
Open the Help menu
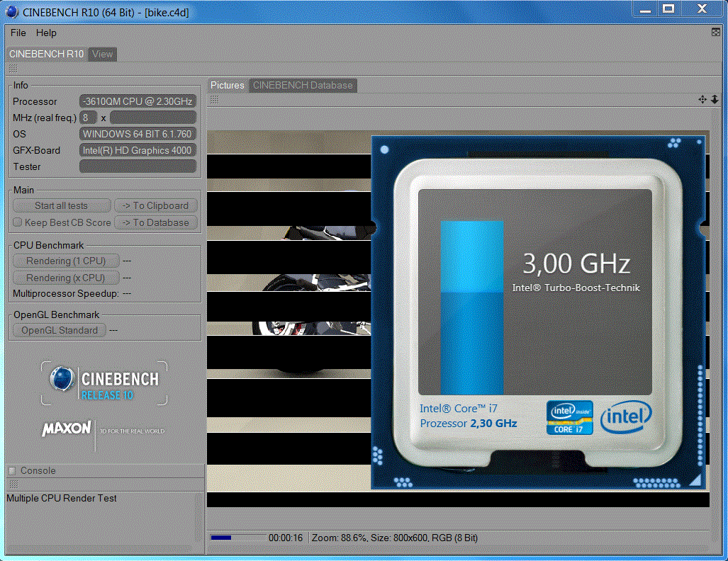point(46,33)
